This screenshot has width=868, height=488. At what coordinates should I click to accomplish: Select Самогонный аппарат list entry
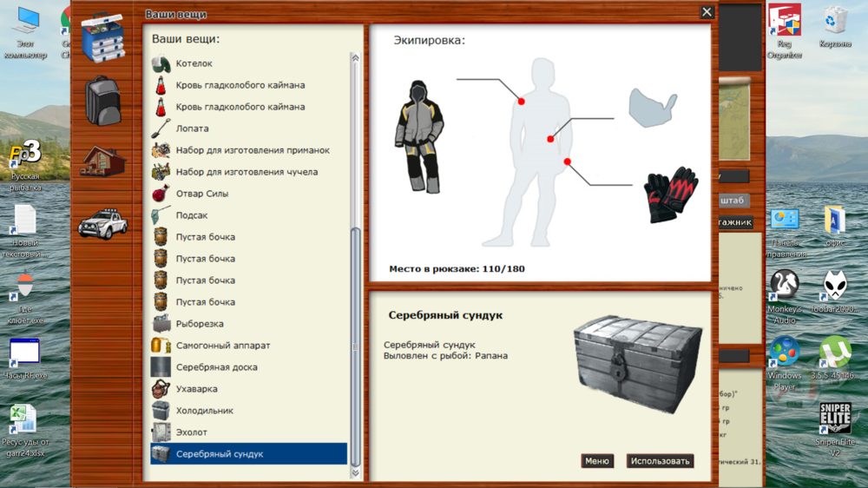coord(222,346)
